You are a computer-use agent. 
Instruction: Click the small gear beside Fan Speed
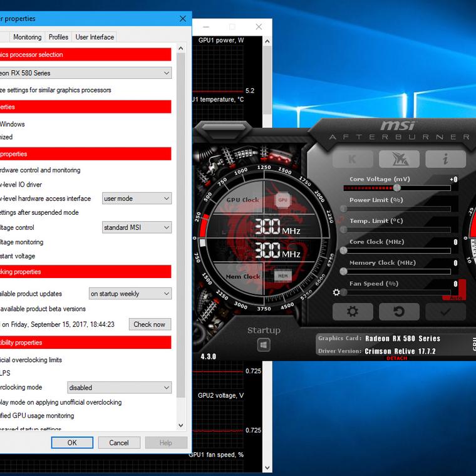tap(337, 292)
